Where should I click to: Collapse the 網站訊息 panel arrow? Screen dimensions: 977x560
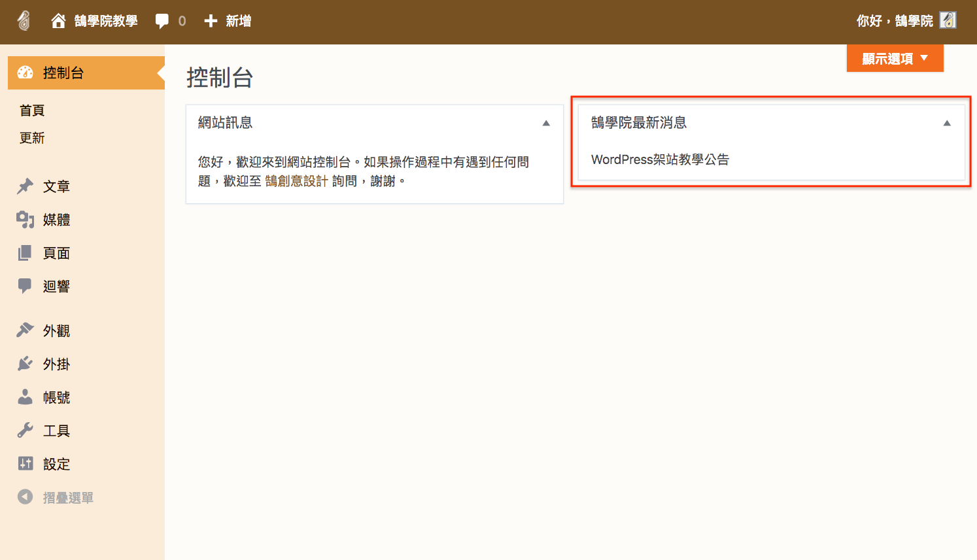[546, 123]
